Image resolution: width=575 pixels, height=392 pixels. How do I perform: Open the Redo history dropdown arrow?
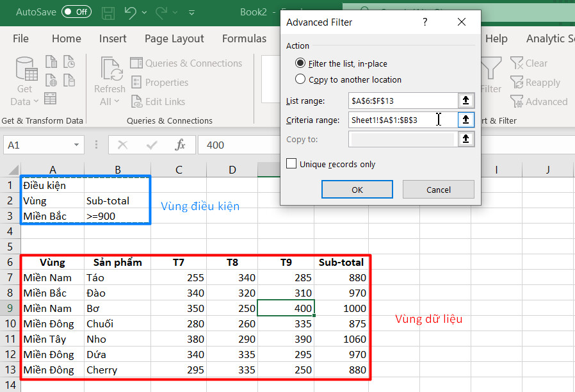point(175,12)
